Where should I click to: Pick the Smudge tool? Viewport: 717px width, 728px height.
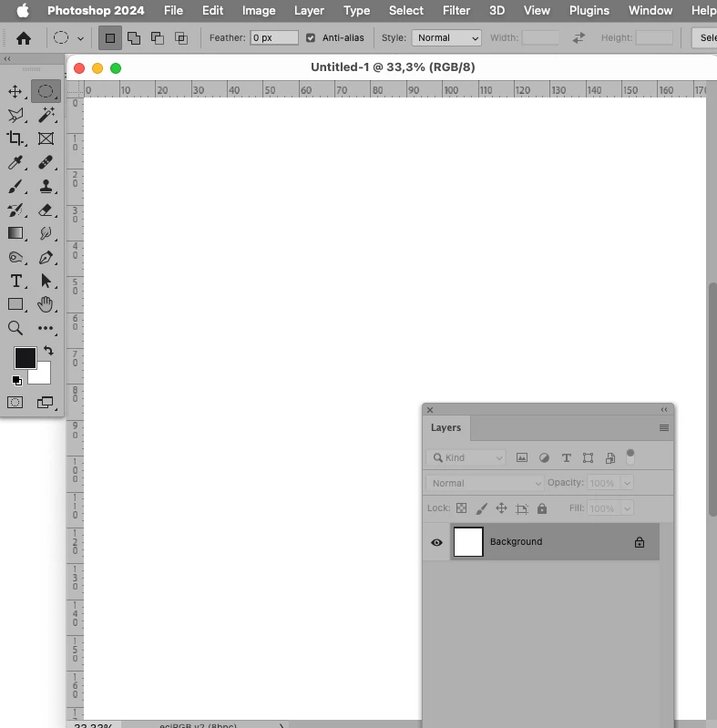[x=46, y=233]
